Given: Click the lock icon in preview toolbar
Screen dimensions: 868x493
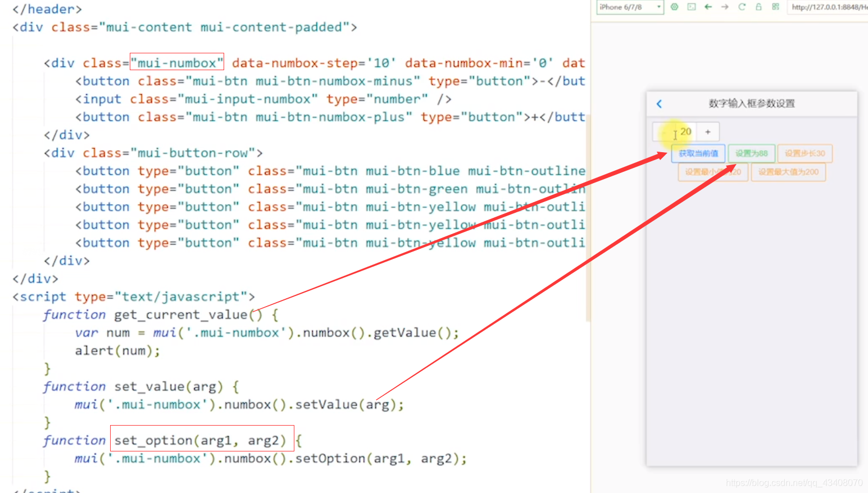Looking at the screenshot, I should [x=758, y=7].
